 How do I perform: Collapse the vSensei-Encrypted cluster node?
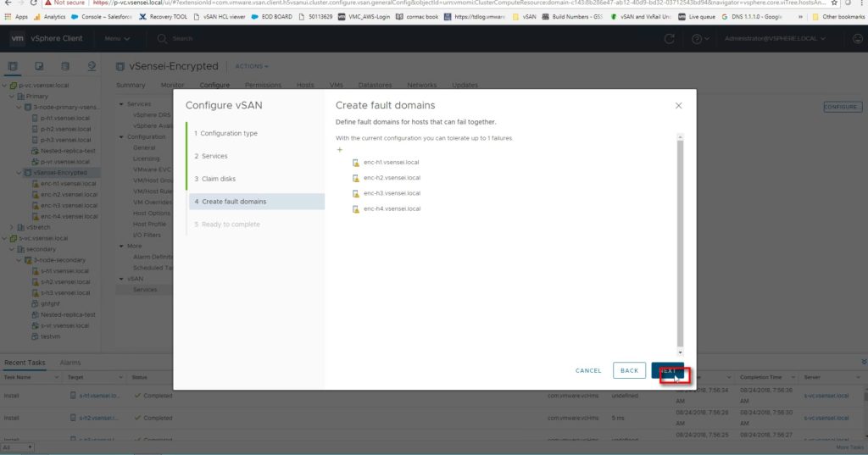coord(18,172)
